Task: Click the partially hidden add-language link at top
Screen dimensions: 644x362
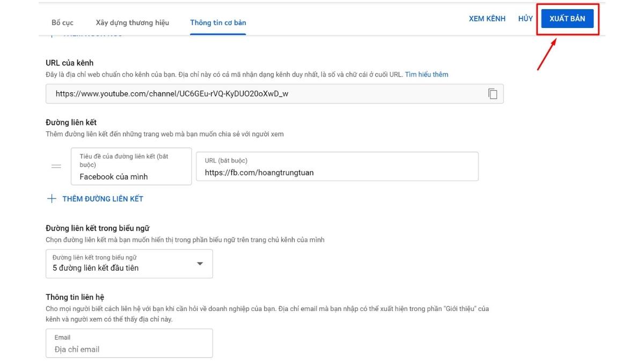Action: pos(92,35)
